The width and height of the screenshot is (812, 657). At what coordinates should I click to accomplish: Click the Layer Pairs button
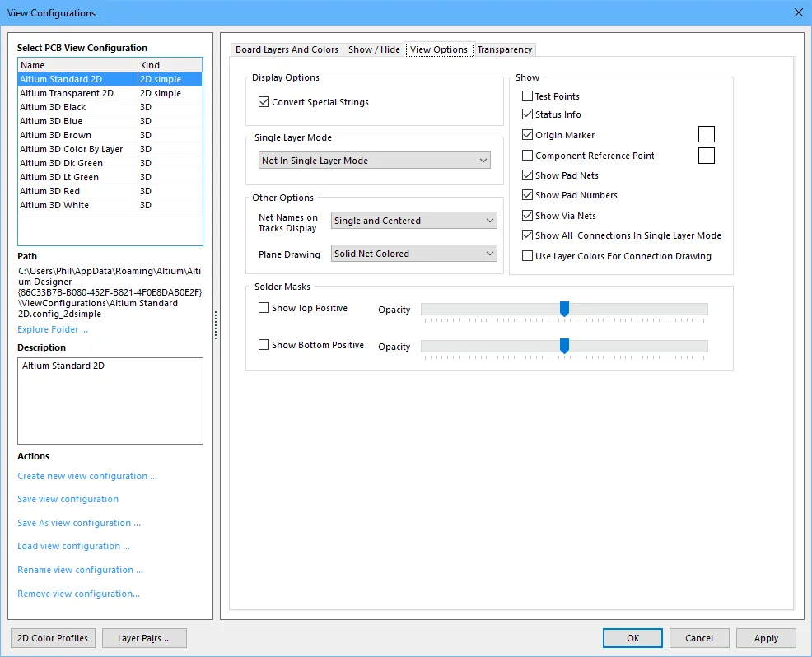click(x=144, y=638)
